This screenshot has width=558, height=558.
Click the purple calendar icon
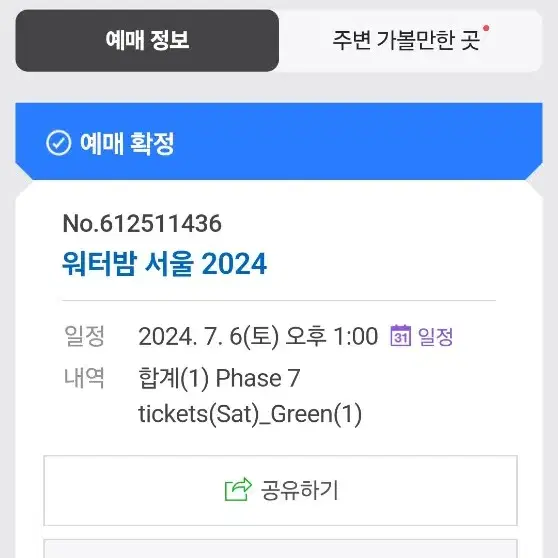(x=401, y=335)
